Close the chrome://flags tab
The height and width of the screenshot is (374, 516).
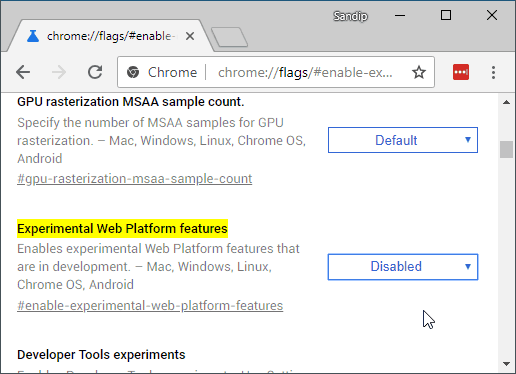(190, 36)
